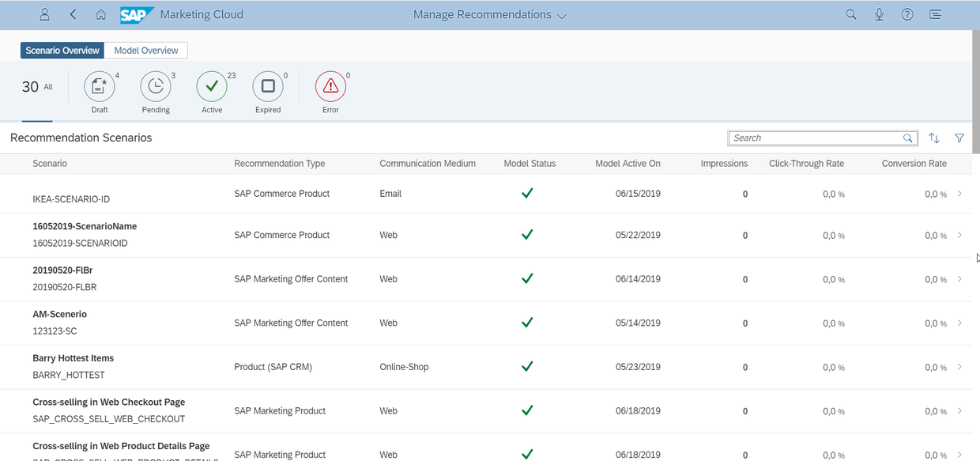Open sort settings for scenarios table
The image size is (980, 461).
point(934,138)
